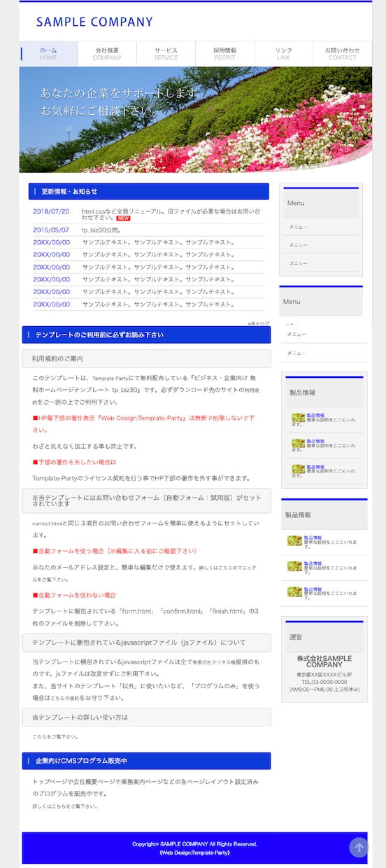Click テンプレートのご利用前に必ずお読み下さい heading
The image size is (386, 868).
[x=146, y=335]
